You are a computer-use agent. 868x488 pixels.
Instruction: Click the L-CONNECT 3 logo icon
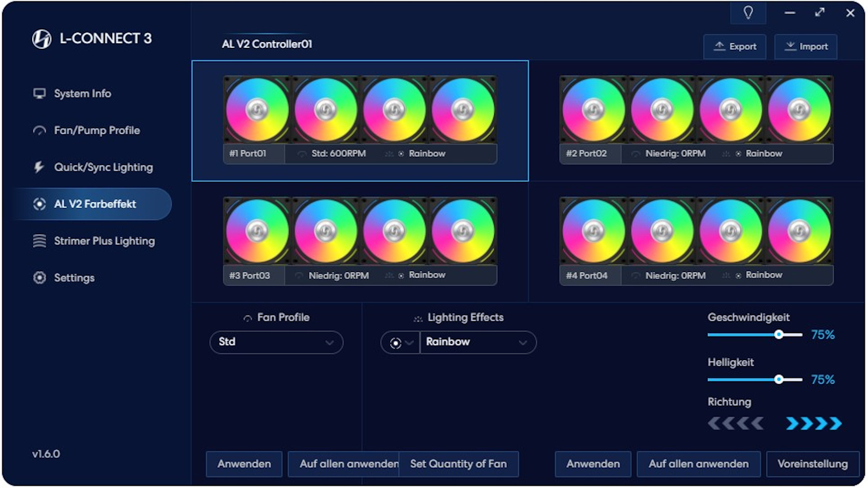coord(42,39)
